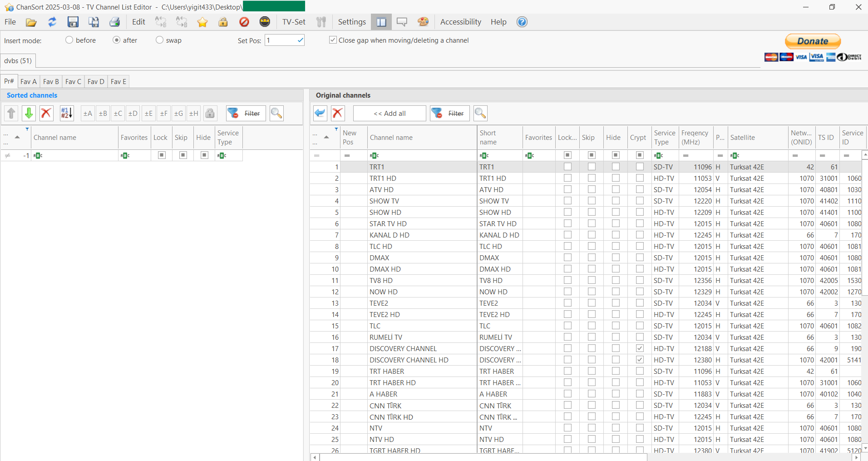868x461 pixels.
Task: Open the color palette theme icon
Action: 423,22
